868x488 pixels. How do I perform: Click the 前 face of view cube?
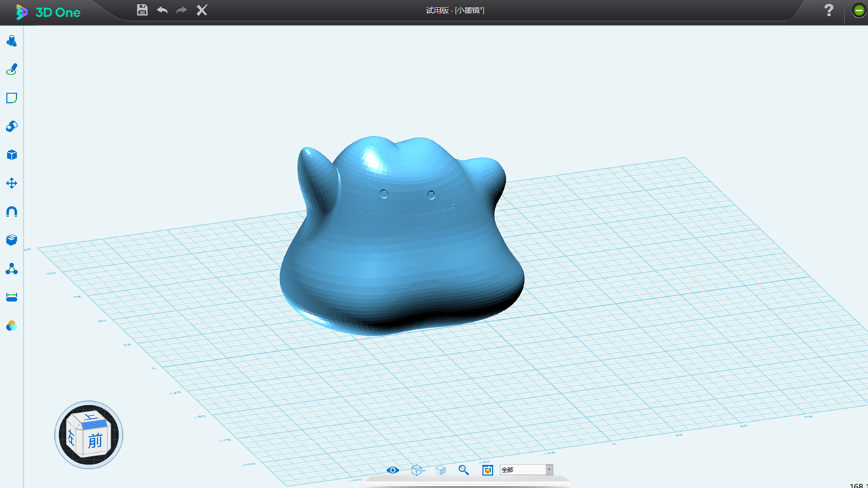pyautogui.click(x=95, y=441)
